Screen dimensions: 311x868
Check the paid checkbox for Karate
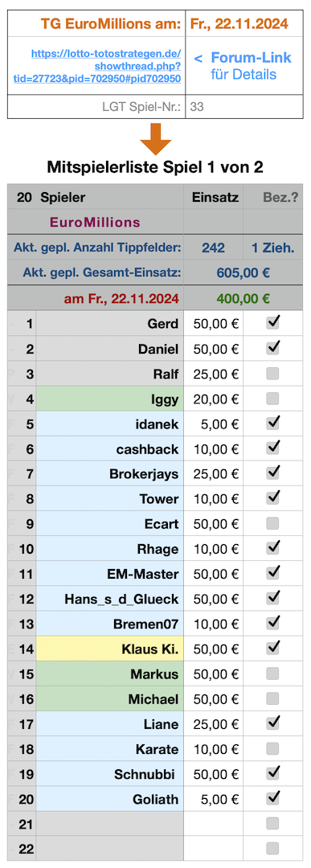[x=272, y=749]
